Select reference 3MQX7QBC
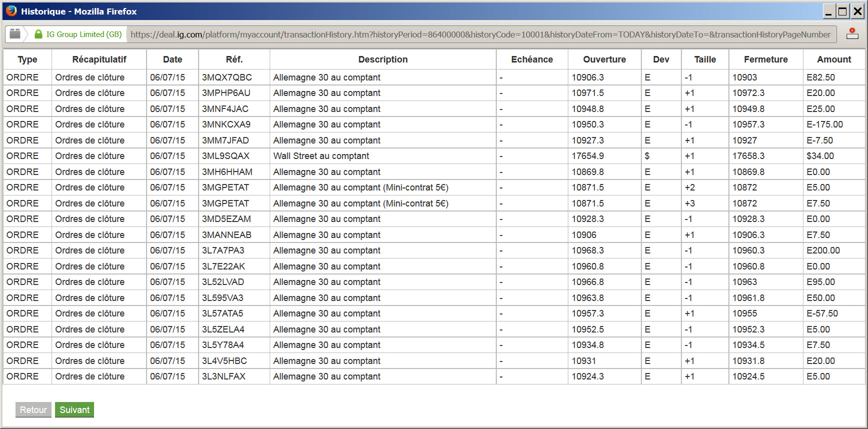 (x=227, y=77)
